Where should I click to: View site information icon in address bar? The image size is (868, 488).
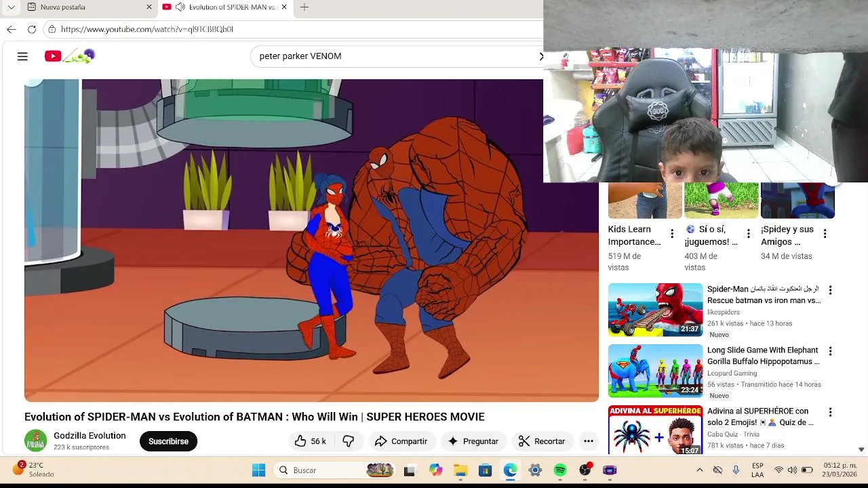(x=52, y=29)
